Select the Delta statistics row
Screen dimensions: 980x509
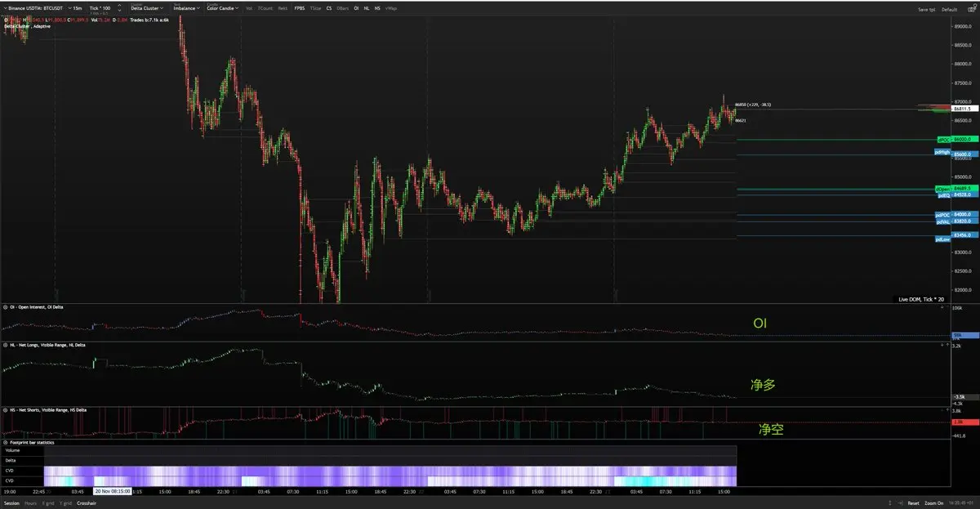[x=367, y=460]
